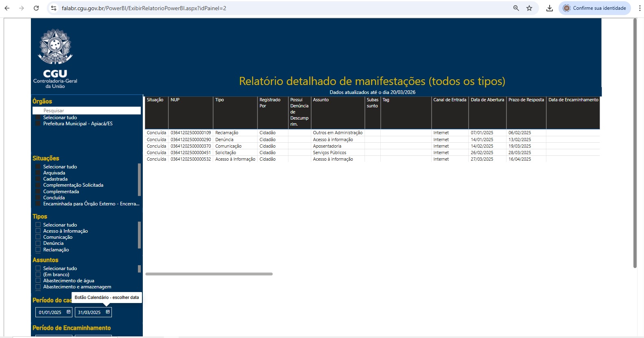Select NUP cell 03641202500000109
The height and width of the screenshot is (338, 644).
coord(191,133)
